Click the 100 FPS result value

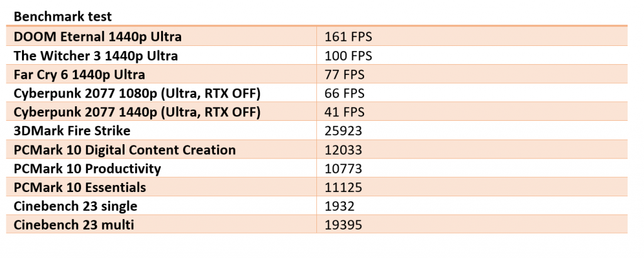click(348, 55)
